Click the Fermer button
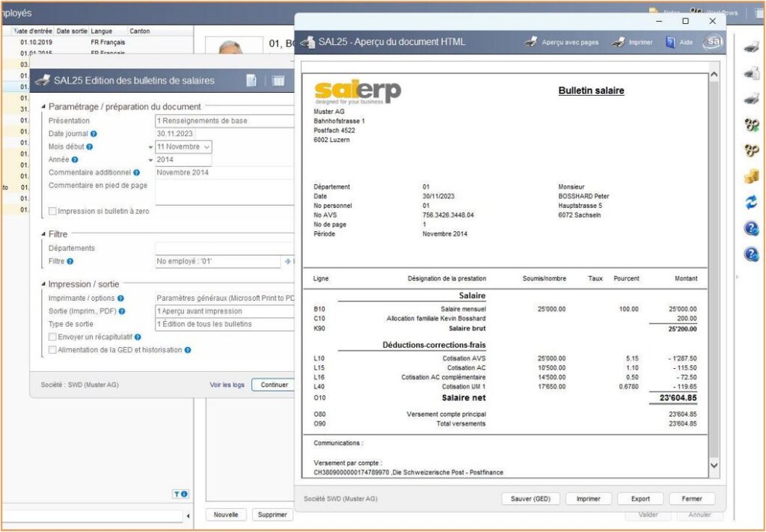The height and width of the screenshot is (532, 766). 692,499
